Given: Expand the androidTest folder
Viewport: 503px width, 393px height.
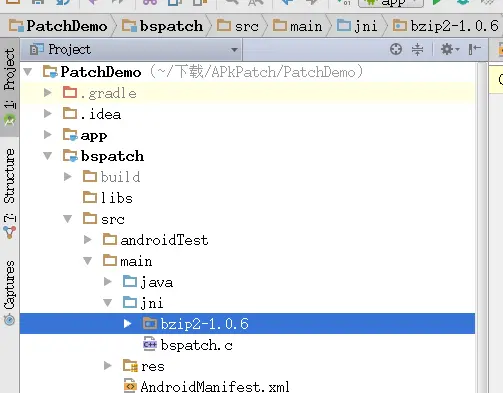Looking at the screenshot, I should 88,240.
